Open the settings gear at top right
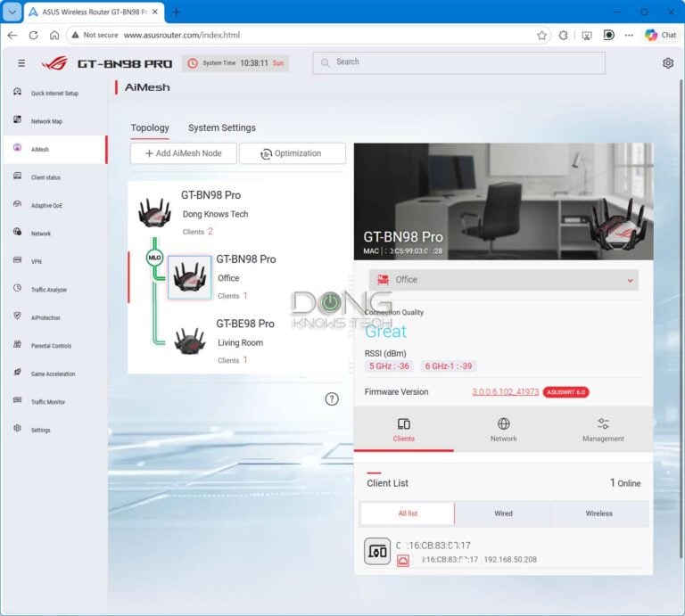 point(667,63)
